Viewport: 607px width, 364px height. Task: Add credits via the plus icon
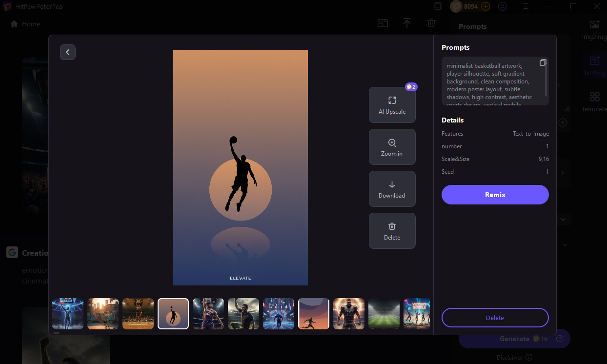pyautogui.click(x=486, y=6)
